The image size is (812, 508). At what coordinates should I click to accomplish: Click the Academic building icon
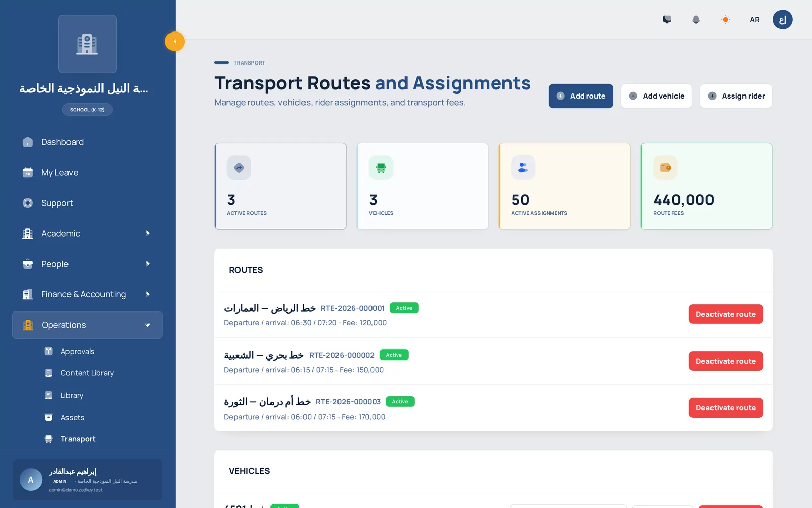(28, 234)
